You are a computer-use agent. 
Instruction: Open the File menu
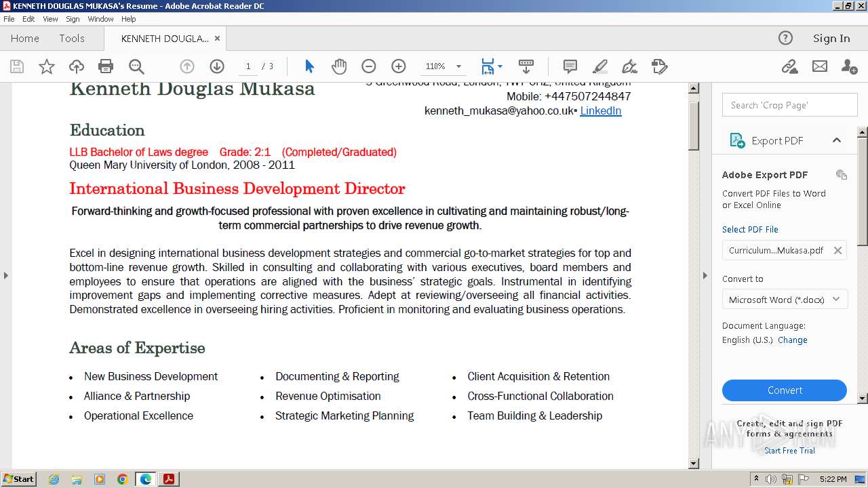coord(9,19)
